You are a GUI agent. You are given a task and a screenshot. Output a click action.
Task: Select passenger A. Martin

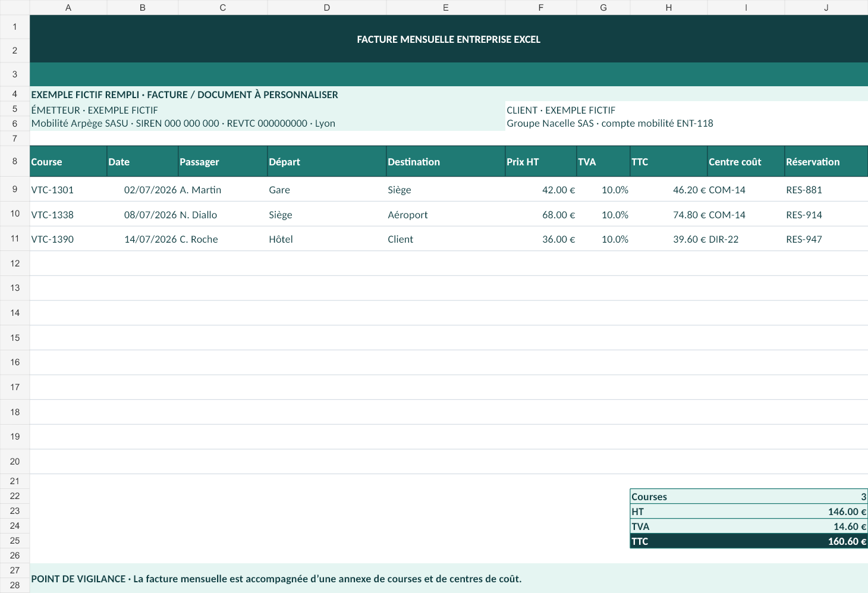click(223, 190)
